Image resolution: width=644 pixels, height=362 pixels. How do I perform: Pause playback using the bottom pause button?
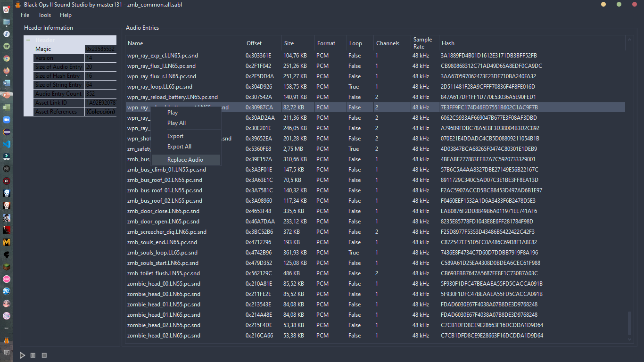click(33, 355)
